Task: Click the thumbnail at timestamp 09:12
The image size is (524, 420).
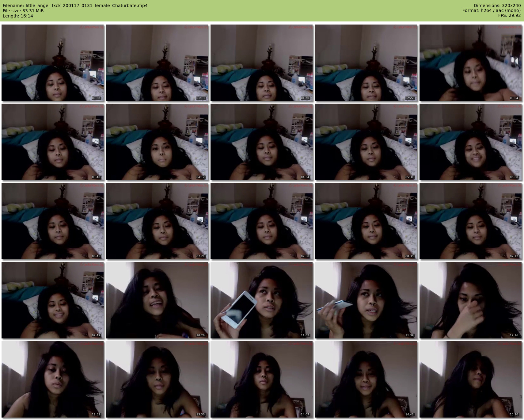Action: coord(470,221)
